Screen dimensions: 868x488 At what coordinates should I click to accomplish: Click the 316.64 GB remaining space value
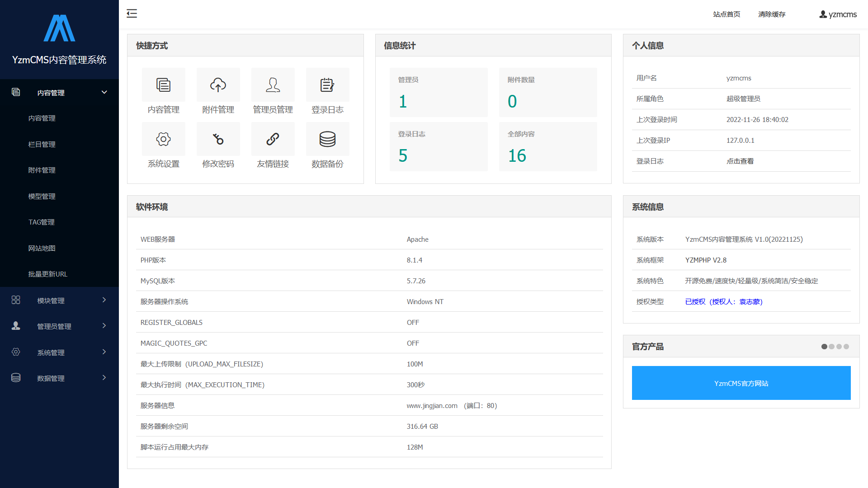tap(422, 427)
